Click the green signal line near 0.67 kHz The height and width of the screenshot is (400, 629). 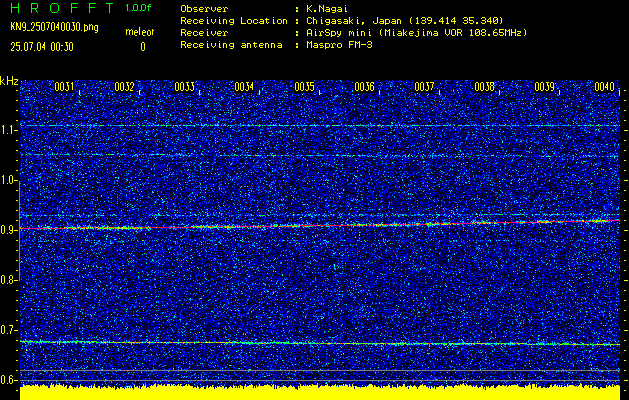pyautogui.click(x=320, y=343)
